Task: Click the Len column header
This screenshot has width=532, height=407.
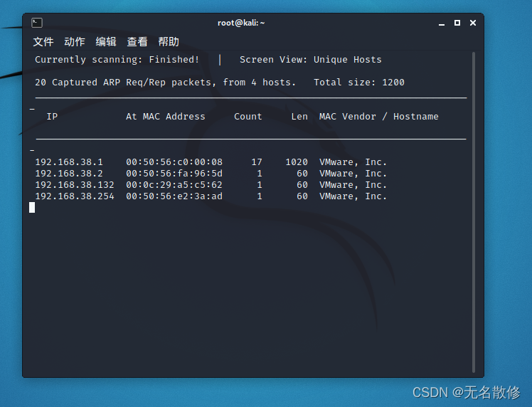Action: click(x=299, y=117)
